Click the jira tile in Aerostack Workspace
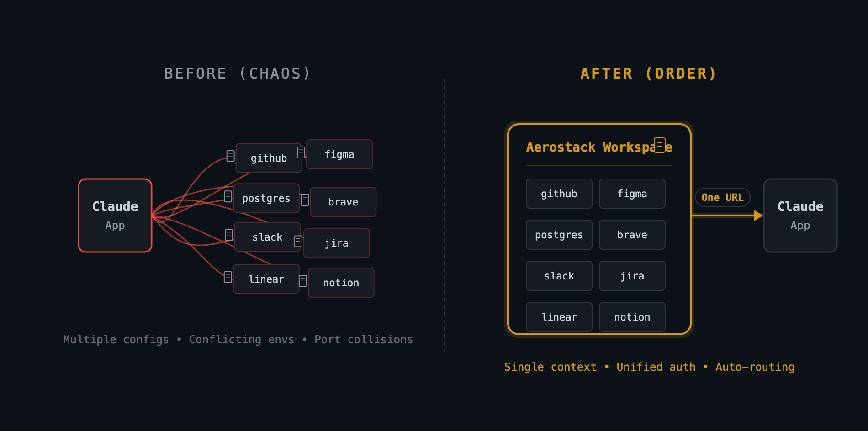The width and height of the screenshot is (868, 431). point(632,276)
